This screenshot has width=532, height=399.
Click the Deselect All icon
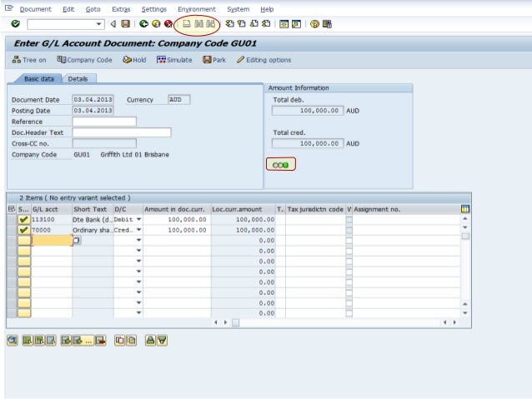[51, 340]
